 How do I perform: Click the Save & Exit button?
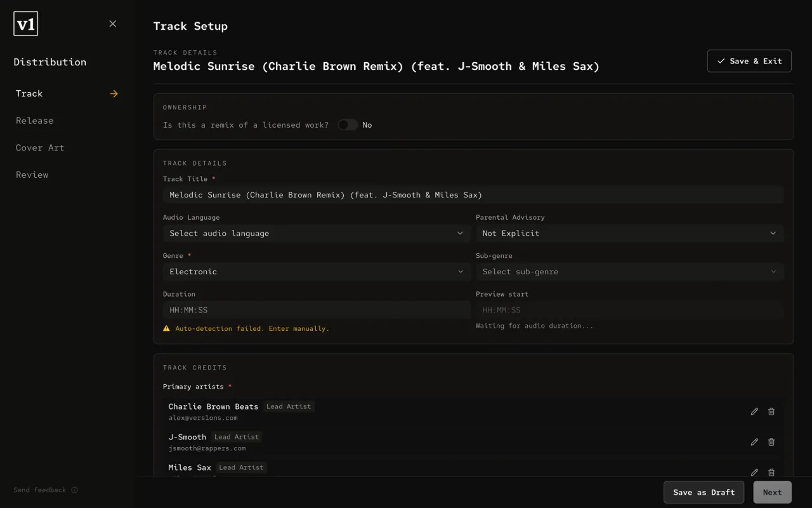tap(749, 61)
